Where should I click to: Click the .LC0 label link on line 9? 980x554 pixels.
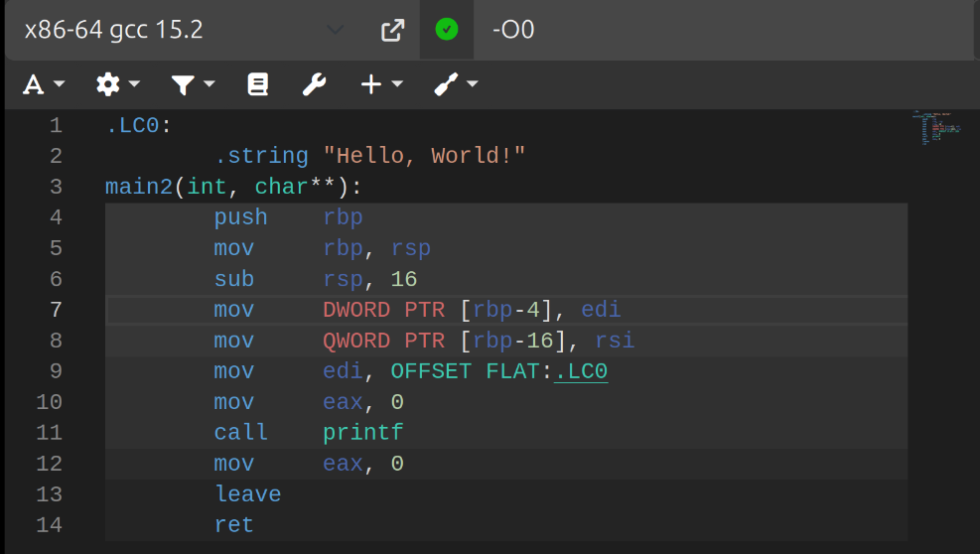[581, 371]
